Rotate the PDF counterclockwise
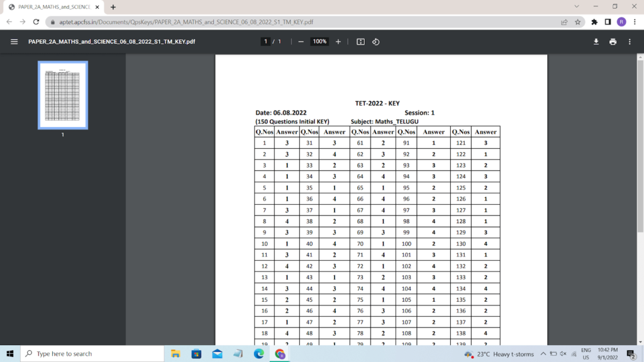644x362 pixels. pos(375,41)
